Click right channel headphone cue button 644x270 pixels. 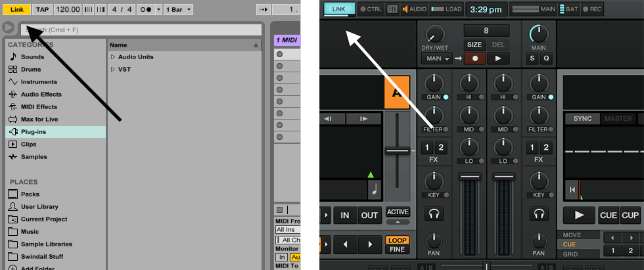coord(538,214)
